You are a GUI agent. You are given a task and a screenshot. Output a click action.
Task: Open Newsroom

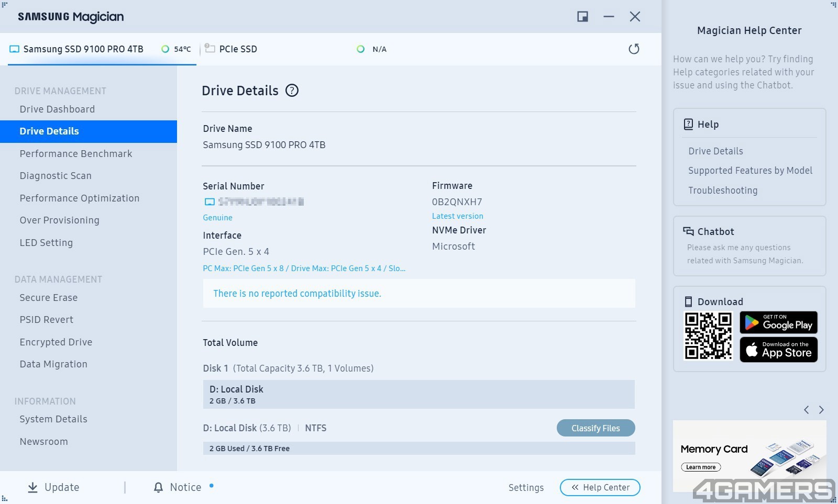click(x=44, y=441)
